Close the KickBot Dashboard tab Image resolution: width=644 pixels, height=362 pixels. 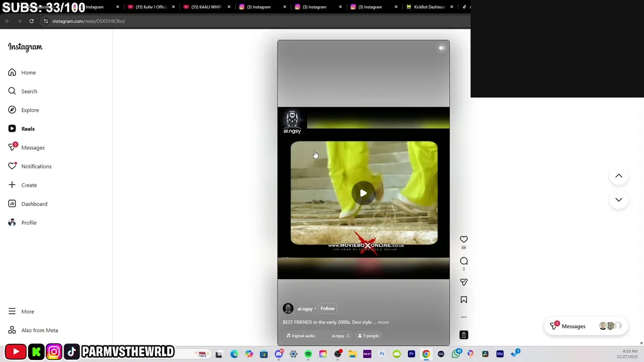click(452, 7)
